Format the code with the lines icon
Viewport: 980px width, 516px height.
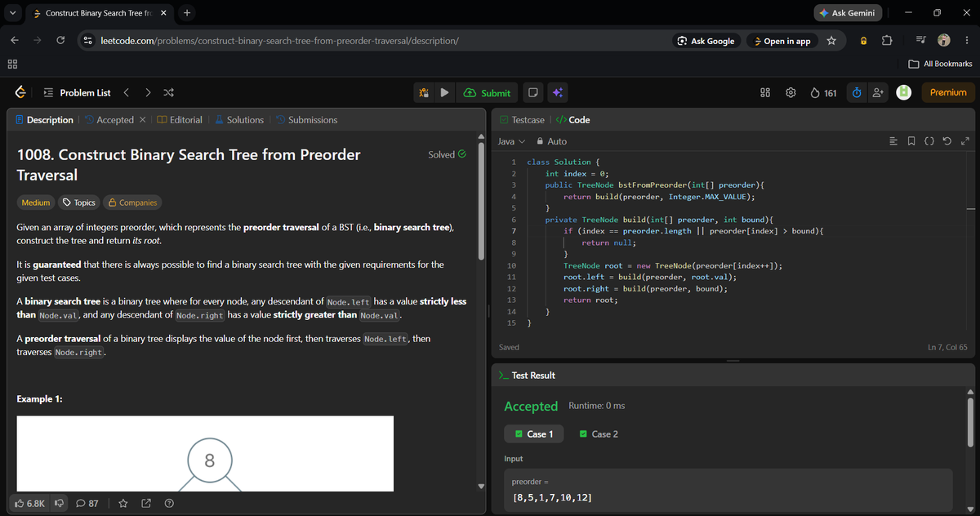tap(893, 141)
